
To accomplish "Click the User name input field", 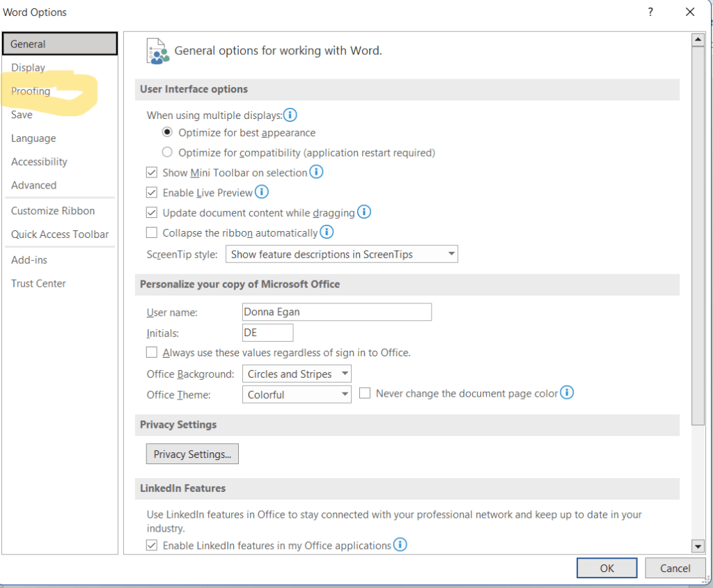I will coord(337,312).
